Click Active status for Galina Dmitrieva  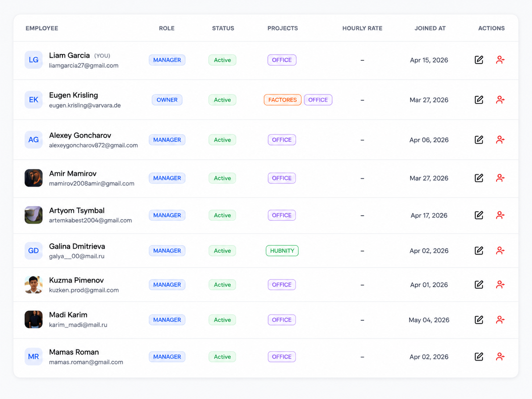(222, 251)
